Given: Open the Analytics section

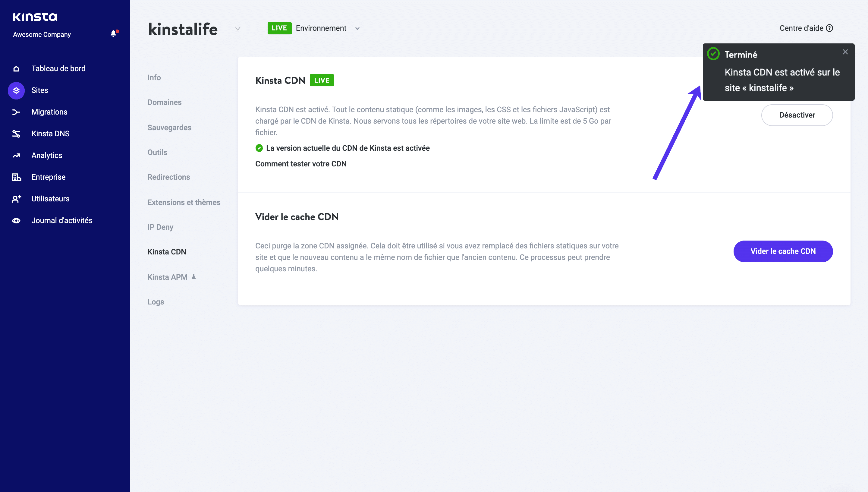Looking at the screenshot, I should click(47, 155).
